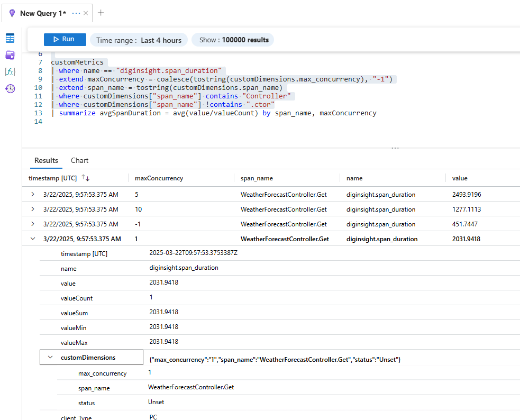The image size is (520, 420).
Task: Change the Show: 100000 results limit
Action: [234, 40]
